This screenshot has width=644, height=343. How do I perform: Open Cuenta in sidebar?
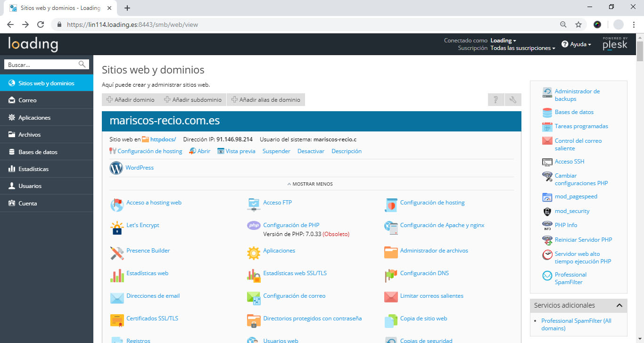(47, 204)
